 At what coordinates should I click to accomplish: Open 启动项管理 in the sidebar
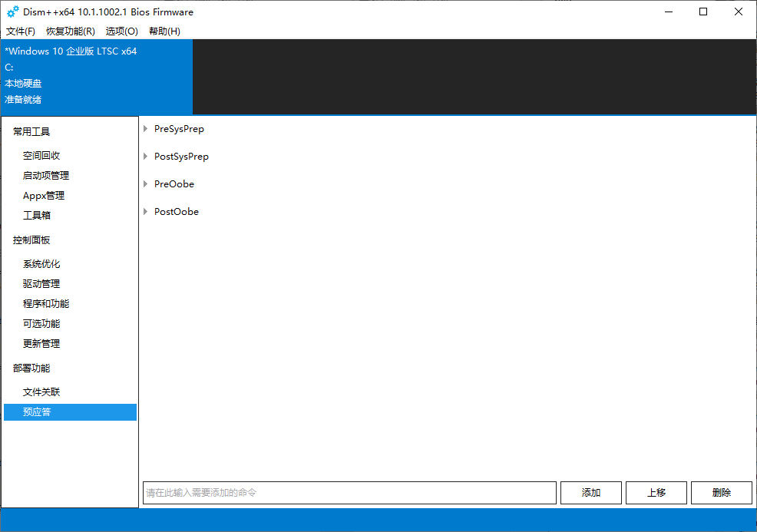[46, 176]
